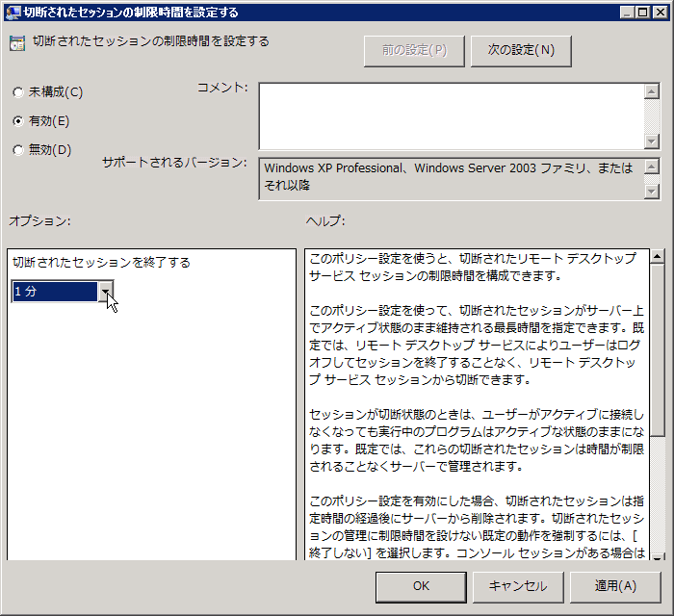Select the 有効(E) radio button
This screenshot has height=616, width=674.
pyautogui.click(x=17, y=121)
